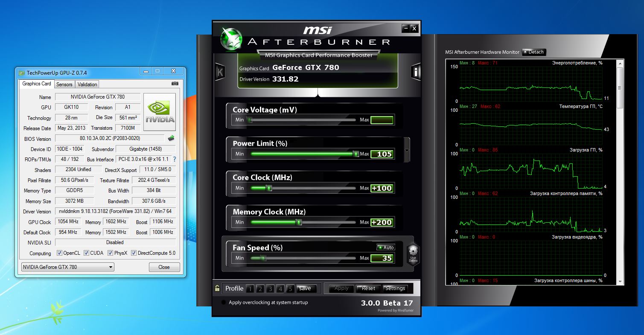This screenshot has height=335, width=644.
Task: Click the green Afterburner logo emblem
Action: (x=231, y=40)
